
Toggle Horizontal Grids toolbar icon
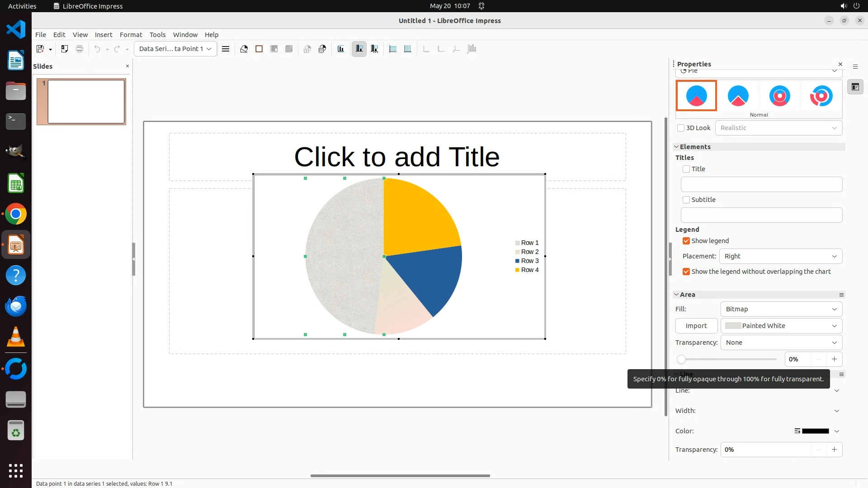393,49
